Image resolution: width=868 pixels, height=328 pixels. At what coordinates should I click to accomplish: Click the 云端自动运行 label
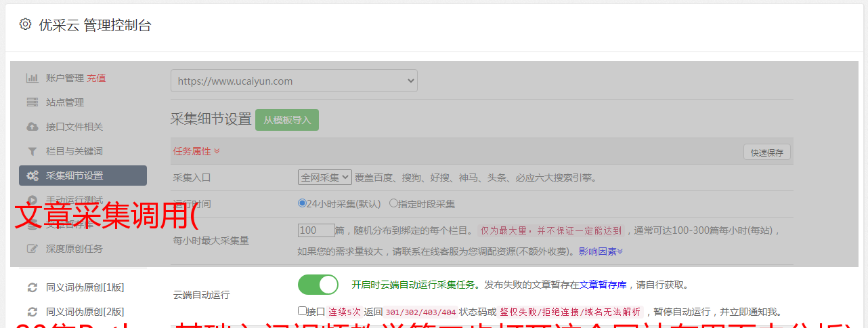pyautogui.click(x=202, y=295)
